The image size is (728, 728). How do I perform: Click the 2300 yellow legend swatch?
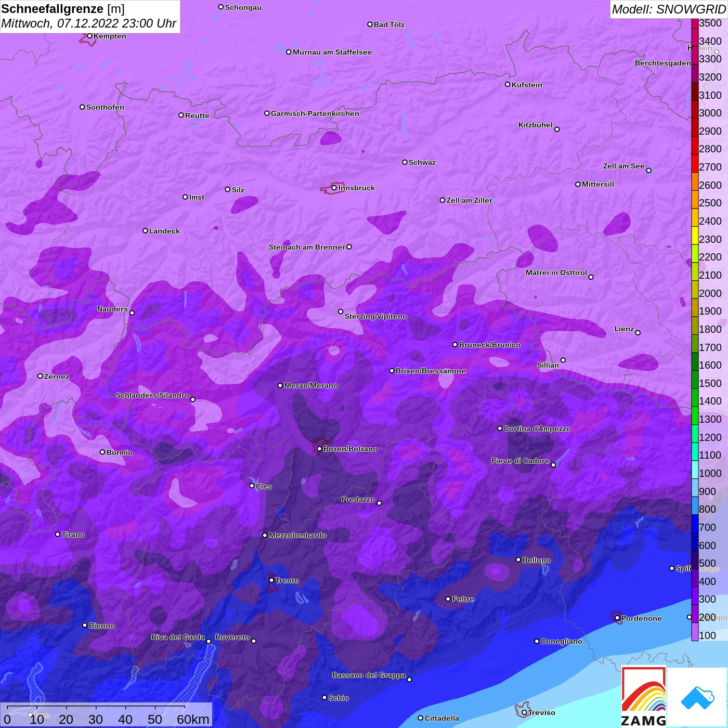pos(695,235)
